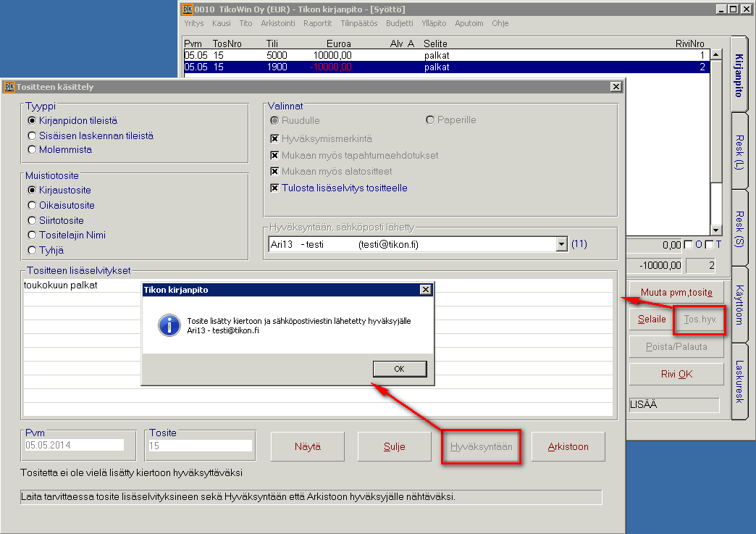The width and height of the screenshot is (756, 534).
Task: Click the scroll down arrow of the entry list
Action: click(x=716, y=230)
